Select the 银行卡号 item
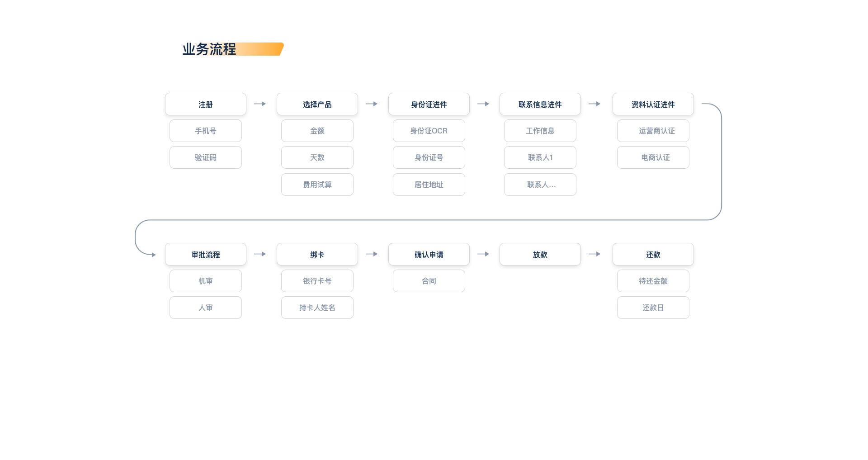The height and width of the screenshot is (460, 868). point(317,281)
